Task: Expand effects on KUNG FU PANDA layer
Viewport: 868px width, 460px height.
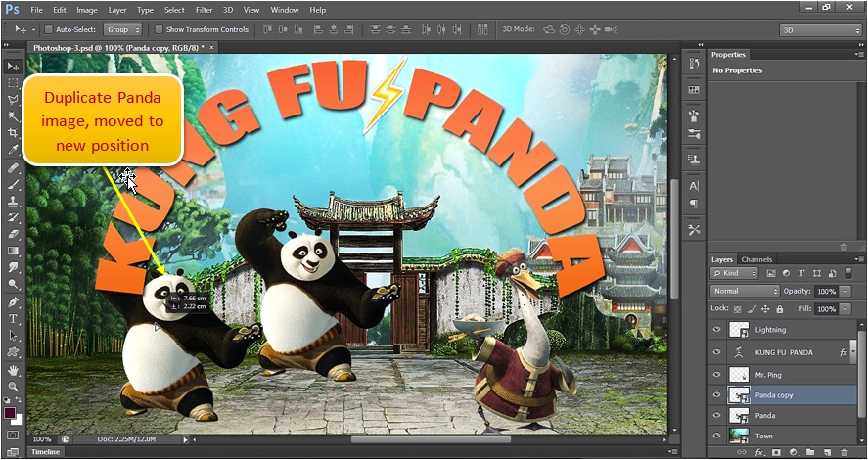Action: click(852, 352)
